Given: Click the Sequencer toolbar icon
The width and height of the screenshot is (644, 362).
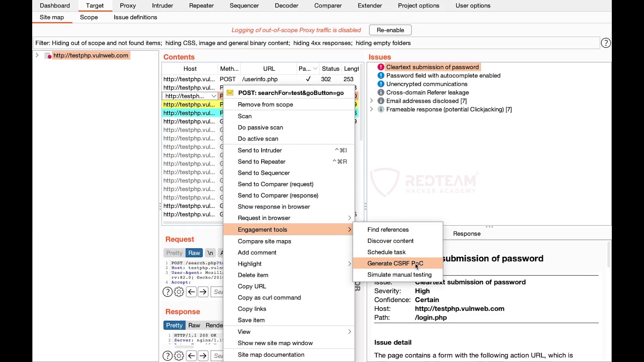Looking at the screenshot, I should [244, 5].
